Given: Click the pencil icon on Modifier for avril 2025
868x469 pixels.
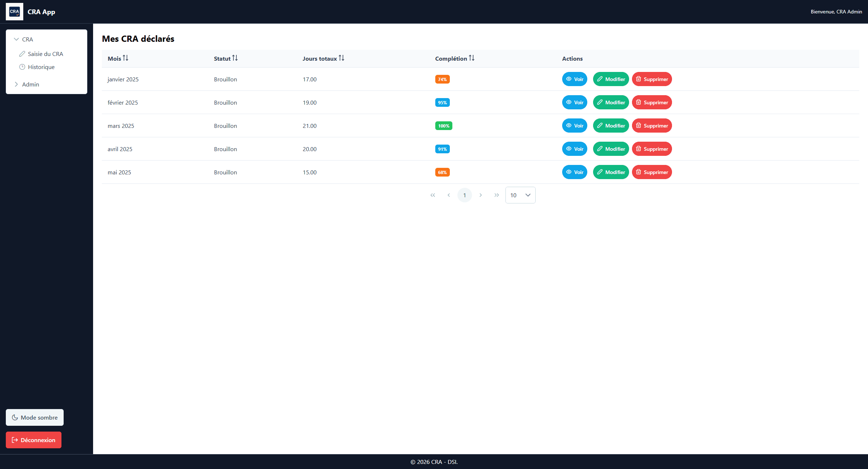Looking at the screenshot, I should point(600,149).
